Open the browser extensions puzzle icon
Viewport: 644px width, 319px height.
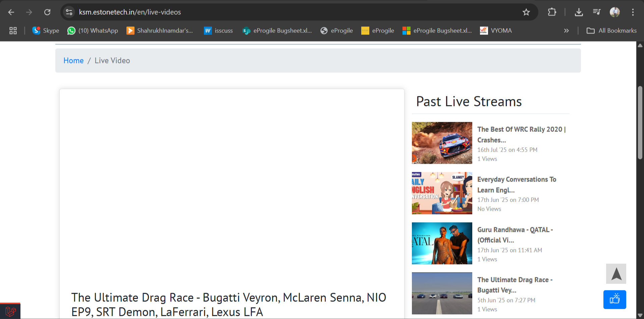tap(552, 12)
